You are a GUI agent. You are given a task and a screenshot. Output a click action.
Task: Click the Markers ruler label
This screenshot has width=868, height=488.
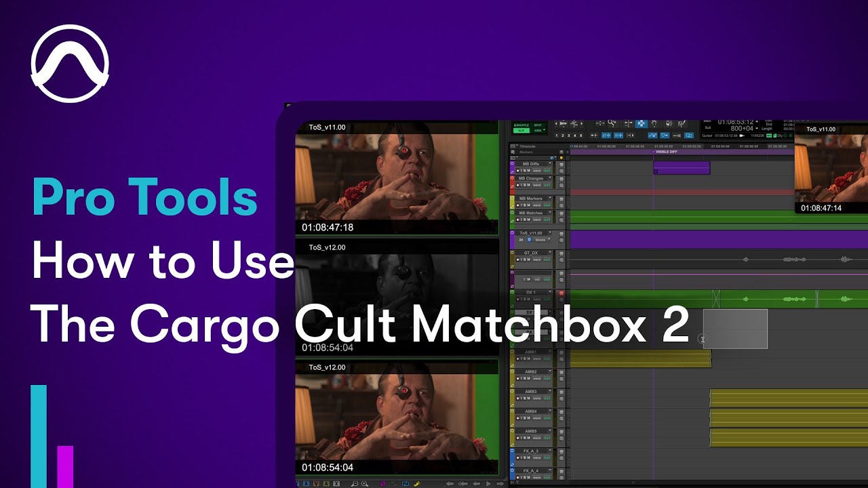point(526,152)
